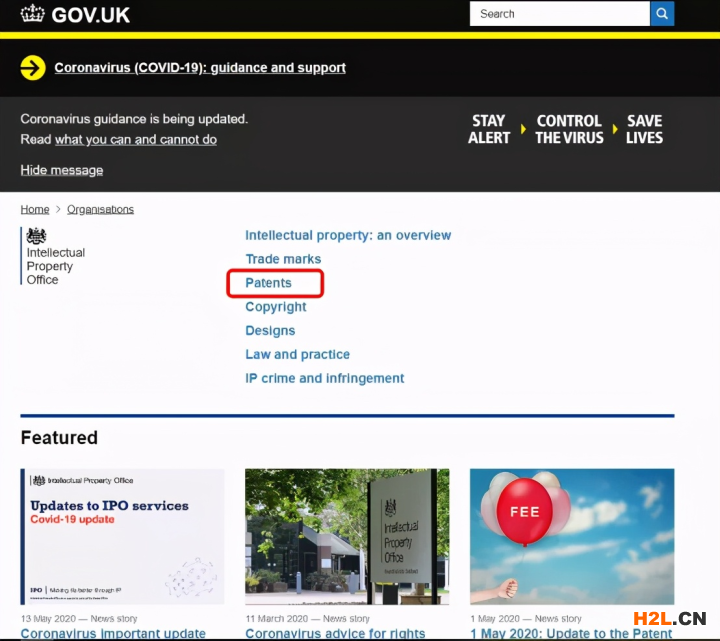The width and height of the screenshot is (720, 641).
Task: Open the Patents link
Action: click(x=269, y=283)
